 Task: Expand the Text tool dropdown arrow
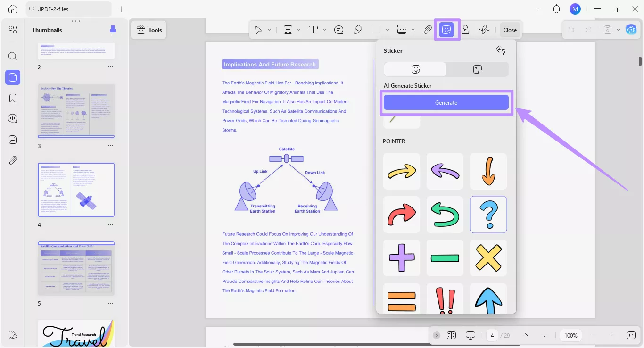tap(324, 30)
